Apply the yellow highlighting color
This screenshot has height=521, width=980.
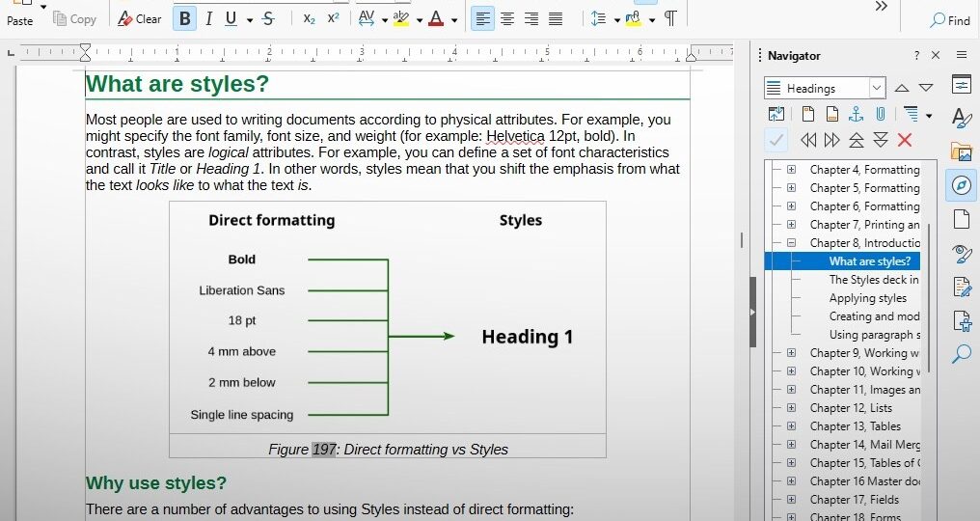pos(401,18)
